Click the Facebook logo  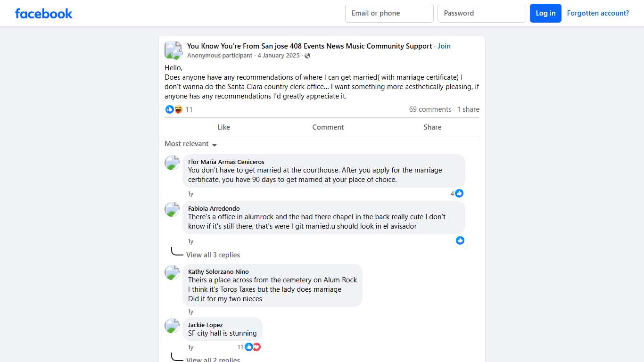tap(44, 13)
